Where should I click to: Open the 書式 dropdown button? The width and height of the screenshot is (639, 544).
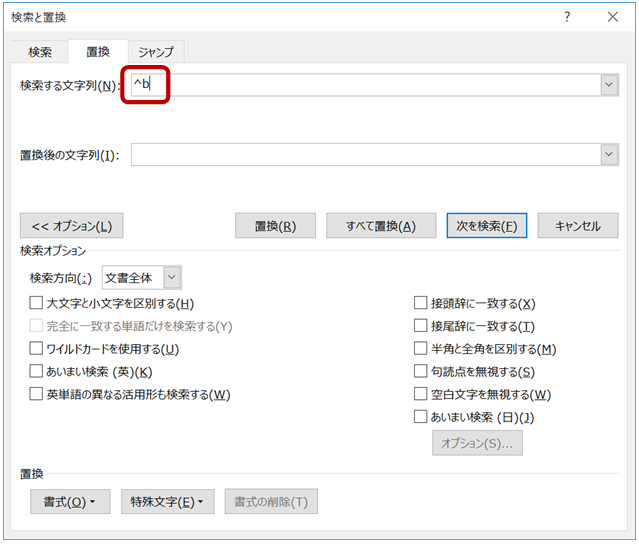click(69, 502)
